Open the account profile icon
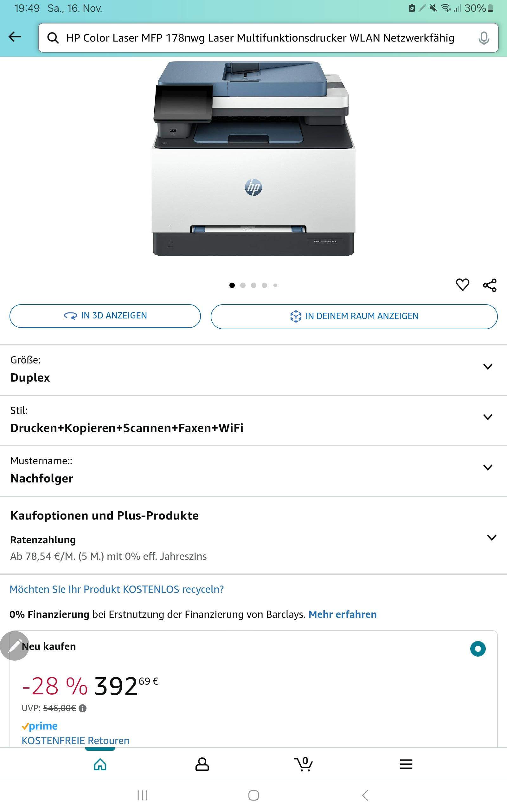The width and height of the screenshot is (507, 812). pos(202,764)
